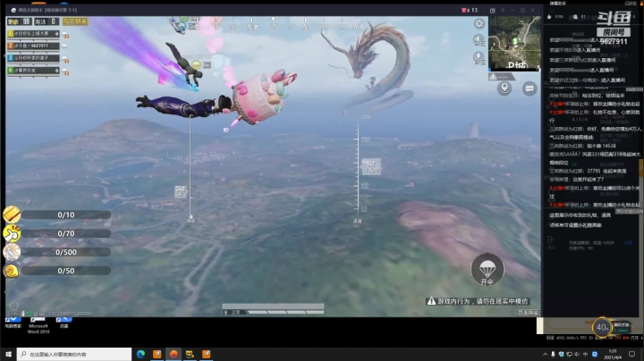Image resolution: width=644 pixels, height=361 pixels.
Task: Click the flame popularity icon in the chat panel
Action: 549,17
